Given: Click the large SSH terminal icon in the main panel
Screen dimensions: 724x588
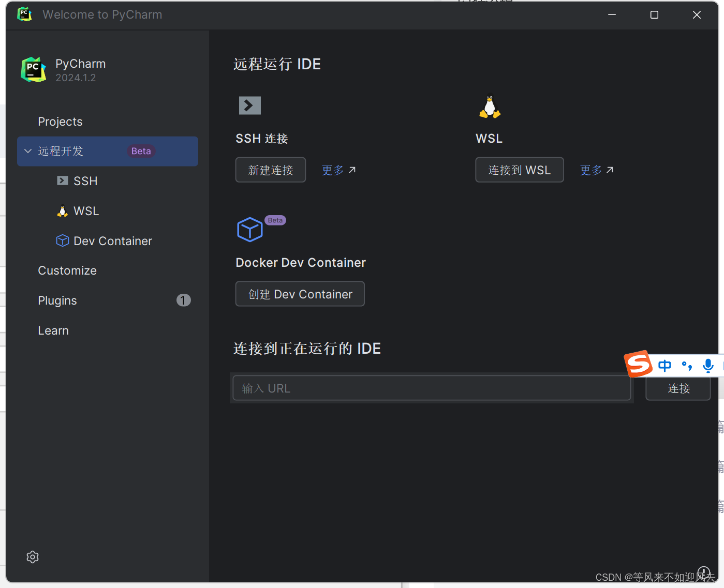Looking at the screenshot, I should pyautogui.click(x=250, y=105).
